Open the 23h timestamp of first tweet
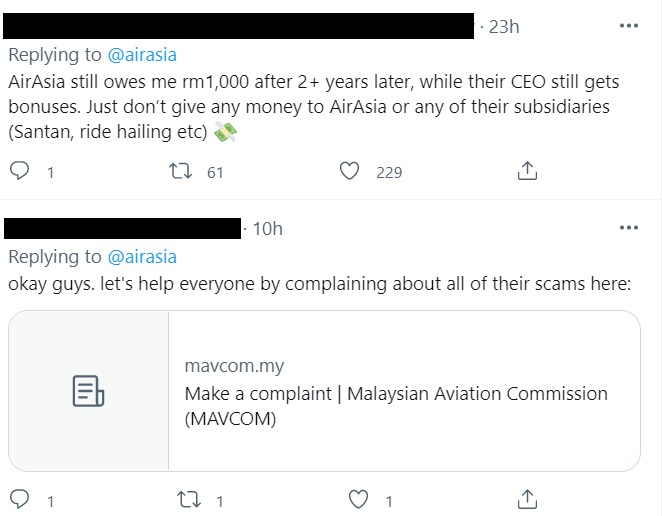The image size is (662, 516). [504, 27]
